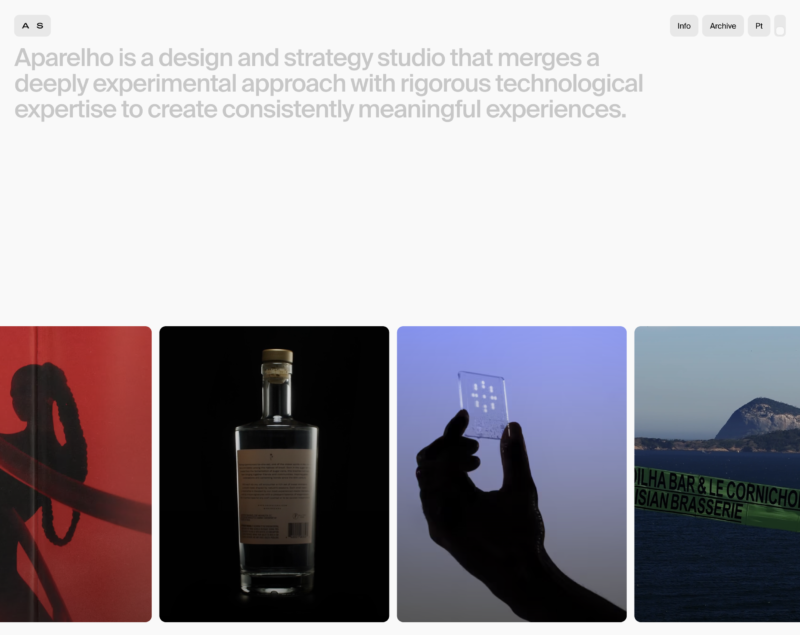Open the hand holding acrylic card project

pyautogui.click(x=512, y=474)
